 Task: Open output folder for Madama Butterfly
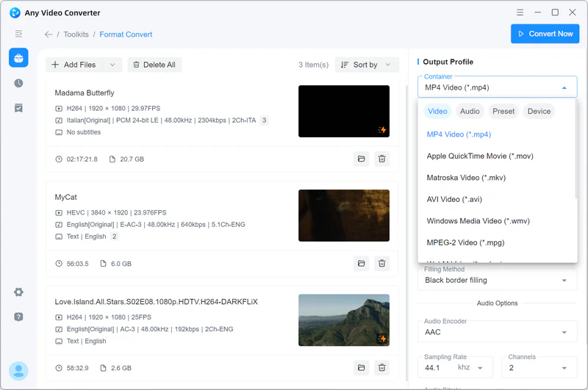pyautogui.click(x=361, y=159)
